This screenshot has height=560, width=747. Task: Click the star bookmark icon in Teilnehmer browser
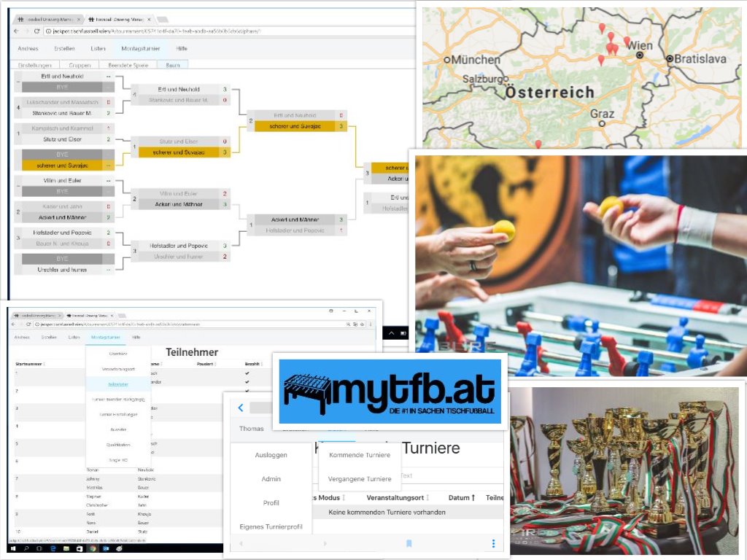pos(363,324)
